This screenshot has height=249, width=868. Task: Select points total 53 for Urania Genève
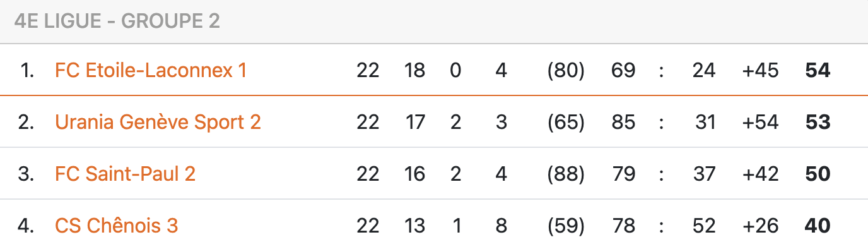point(818,122)
